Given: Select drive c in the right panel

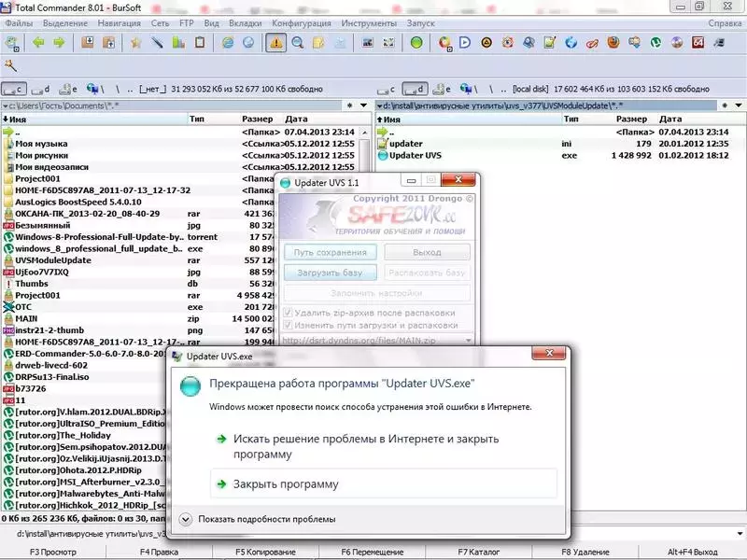Looking at the screenshot, I should click(x=386, y=89).
